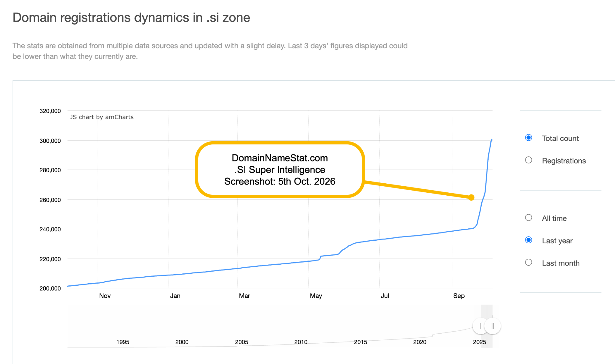Click the Nov month axis label

(105, 296)
